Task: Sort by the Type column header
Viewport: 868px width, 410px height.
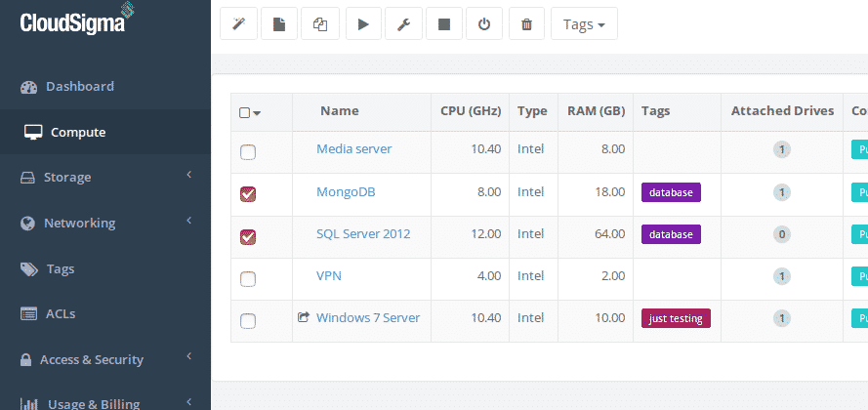Action: pyautogui.click(x=532, y=110)
